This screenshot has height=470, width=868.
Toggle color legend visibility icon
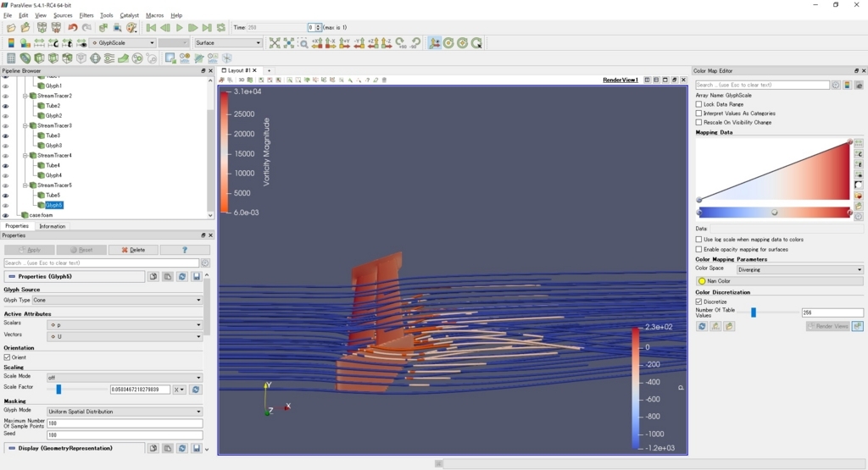click(11, 42)
